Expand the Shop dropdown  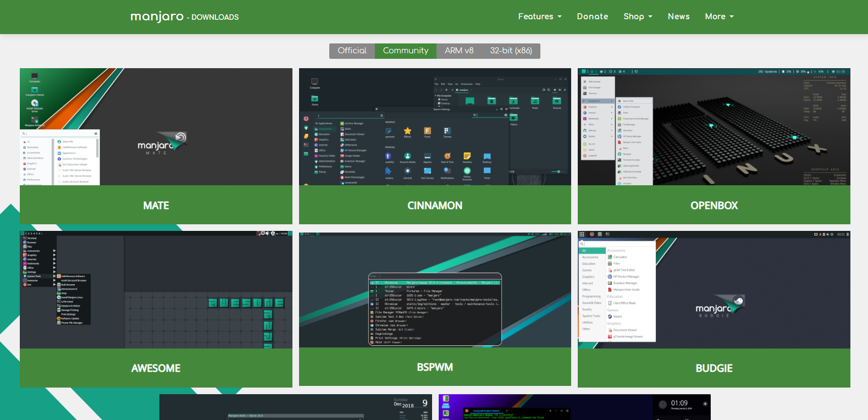point(638,16)
